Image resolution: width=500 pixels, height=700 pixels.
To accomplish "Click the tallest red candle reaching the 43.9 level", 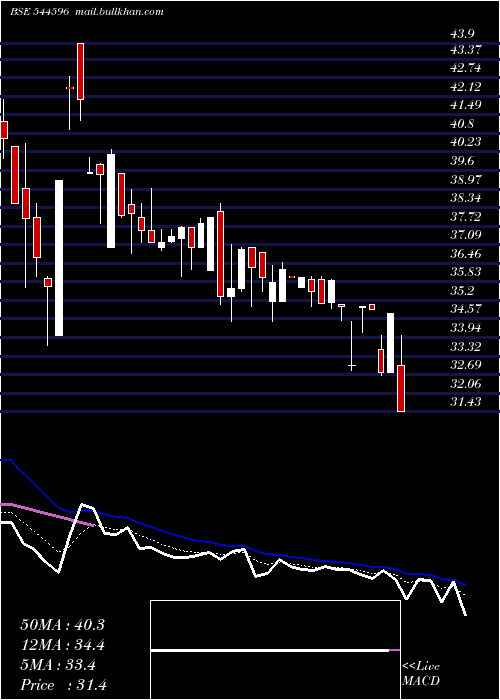I will tap(80, 71).
